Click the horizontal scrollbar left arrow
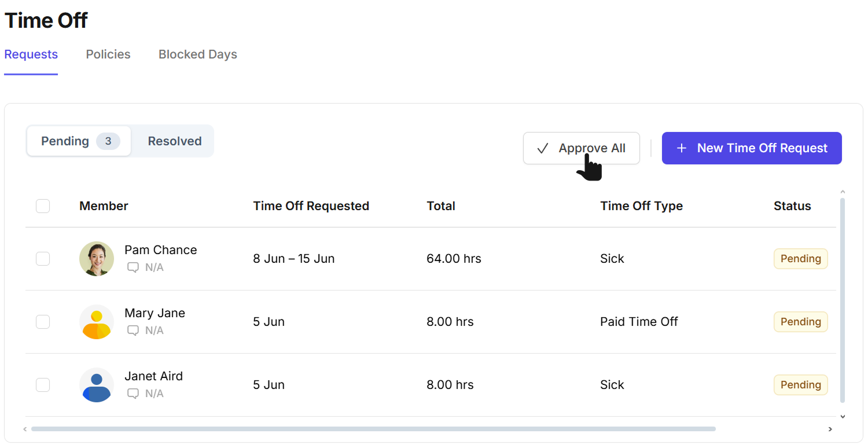Viewport: 868px width, 448px height. [x=25, y=429]
